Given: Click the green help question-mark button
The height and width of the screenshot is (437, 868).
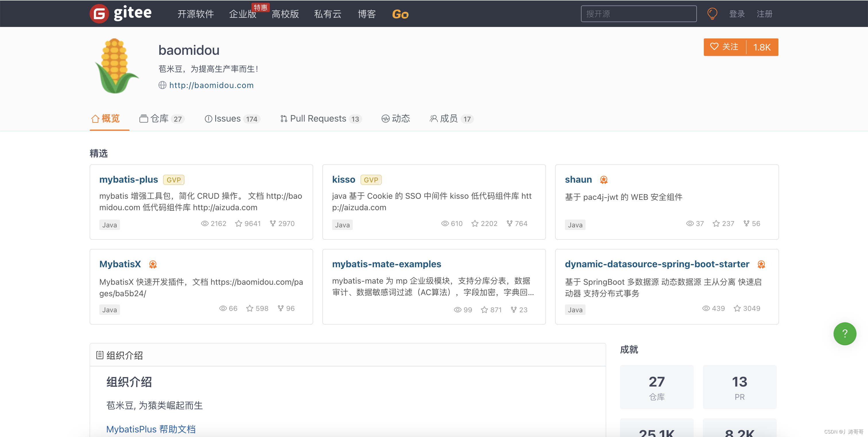Looking at the screenshot, I should (x=844, y=334).
